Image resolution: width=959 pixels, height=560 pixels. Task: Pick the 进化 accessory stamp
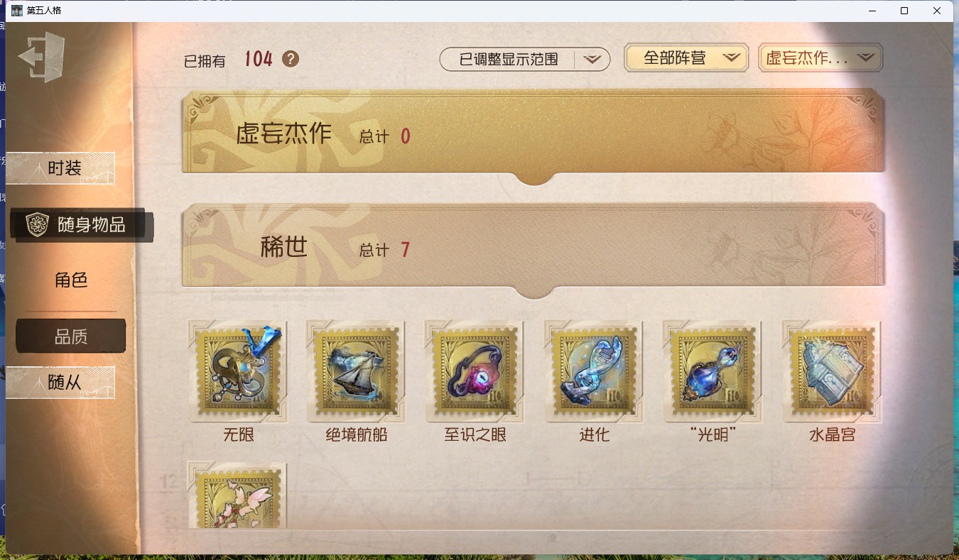pyautogui.click(x=594, y=371)
